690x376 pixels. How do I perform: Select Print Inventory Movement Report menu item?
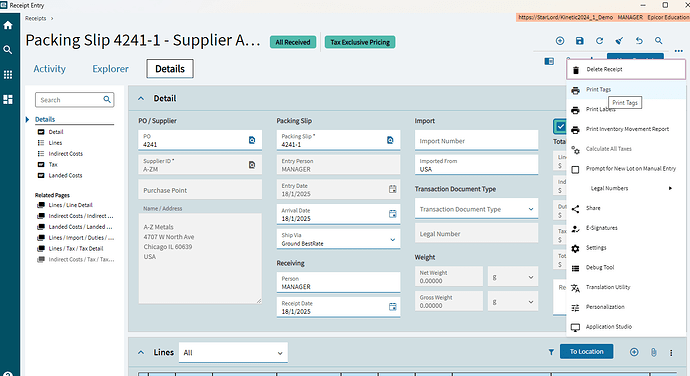pos(626,129)
